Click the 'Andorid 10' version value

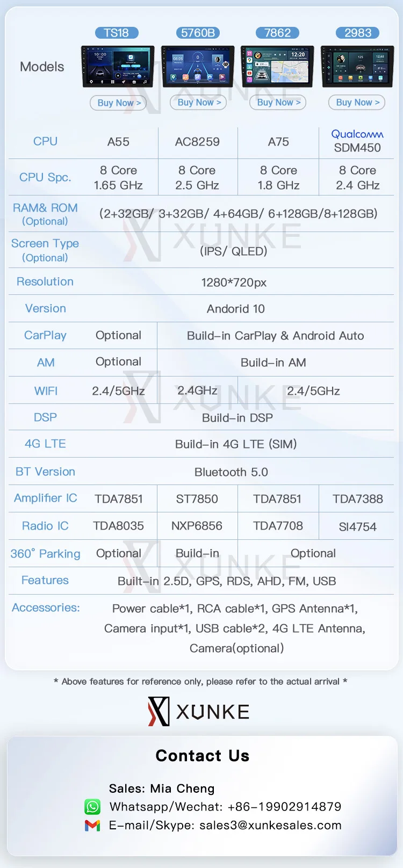point(236,309)
